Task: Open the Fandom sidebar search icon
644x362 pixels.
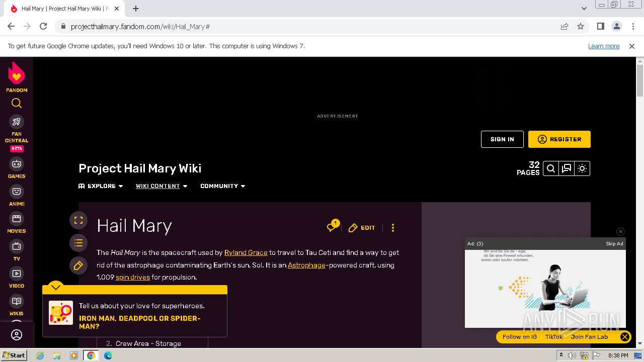Action: tap(17, 104)
